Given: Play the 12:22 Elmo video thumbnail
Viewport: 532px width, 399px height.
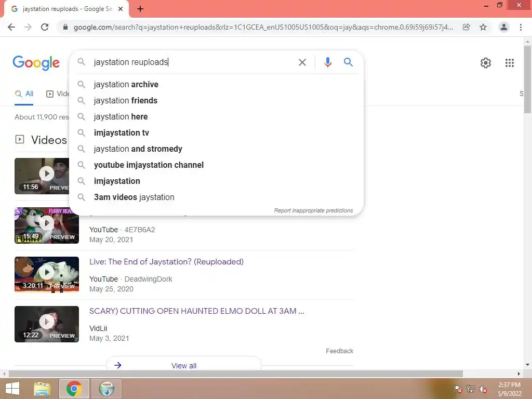Looking at the screenshot, I should [47, 324].
